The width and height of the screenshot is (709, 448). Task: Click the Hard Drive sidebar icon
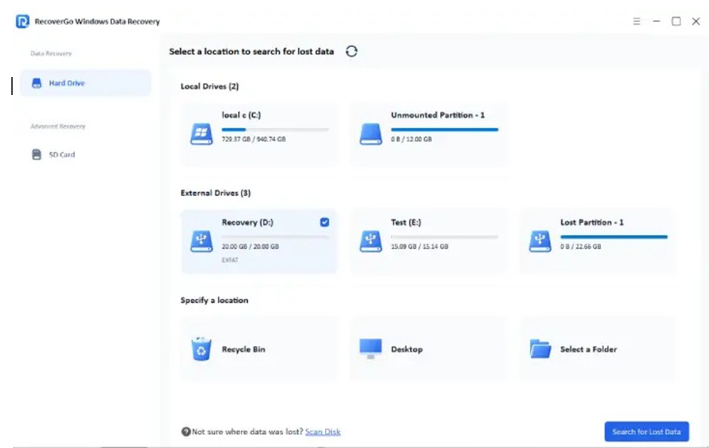coord(37,83)
